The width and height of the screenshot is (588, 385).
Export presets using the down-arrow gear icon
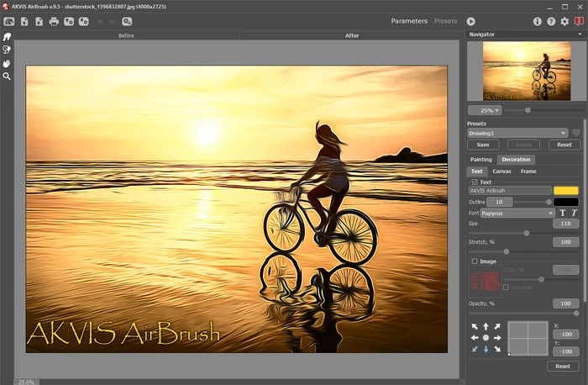click(84, 21)
